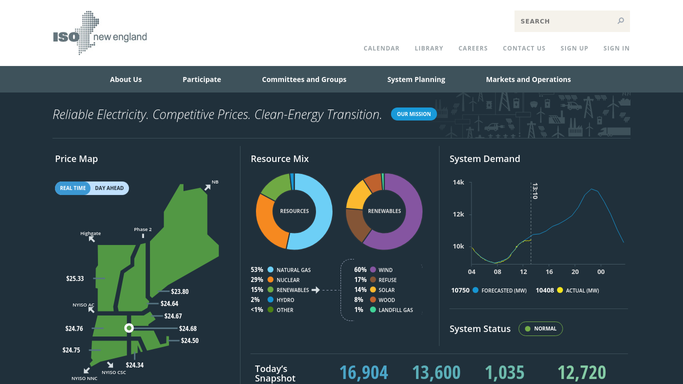Click the NYISO CSC arrow marker
Image resolution: width=683 pixels, height=384 pixels.
110,365
